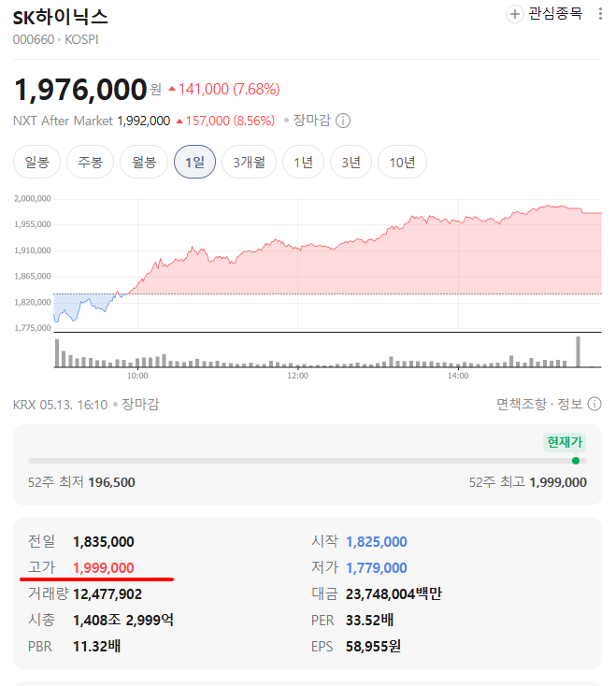The height and width of the screenshot is (686, 616).
Task: Select the 1일 chart period
Action: pos(194,163)
